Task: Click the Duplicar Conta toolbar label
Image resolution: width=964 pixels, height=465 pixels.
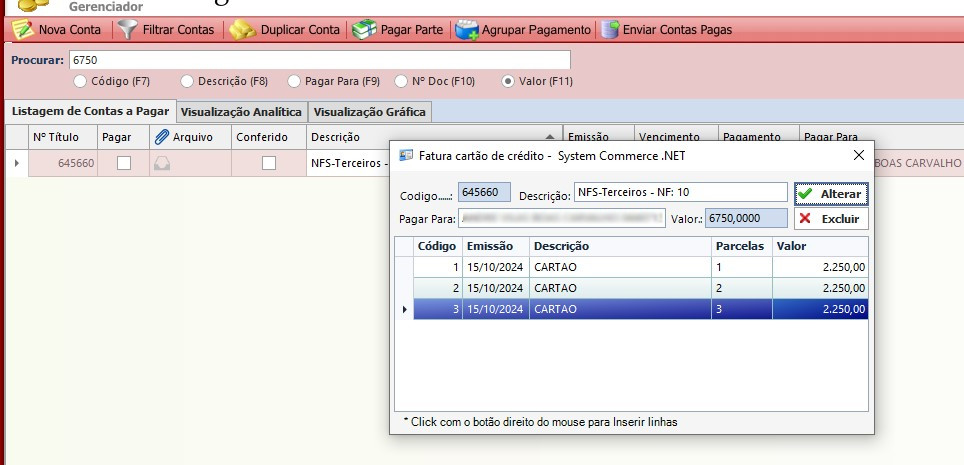Action: (x=300, y=30)
